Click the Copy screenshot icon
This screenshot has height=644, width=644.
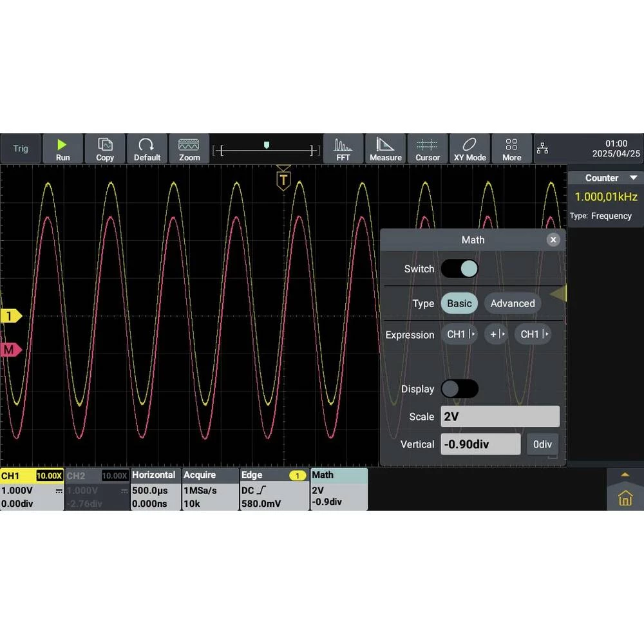coord(104,149)
